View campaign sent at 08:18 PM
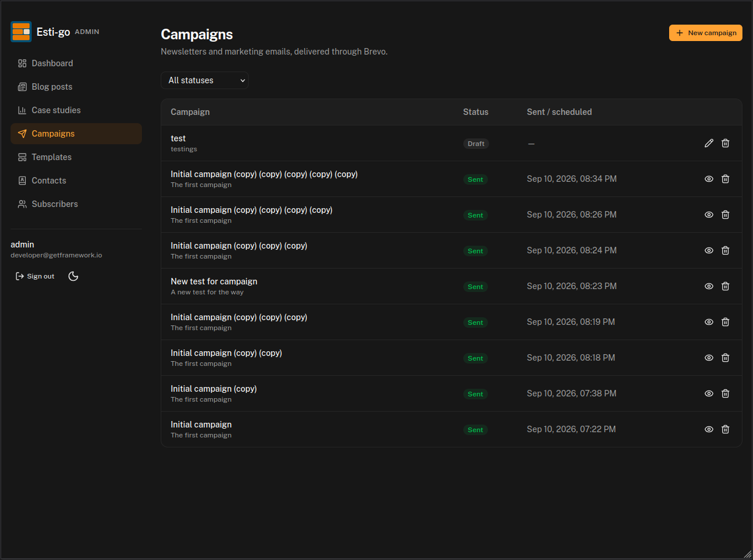753x560 pixels. pos(709,358)
